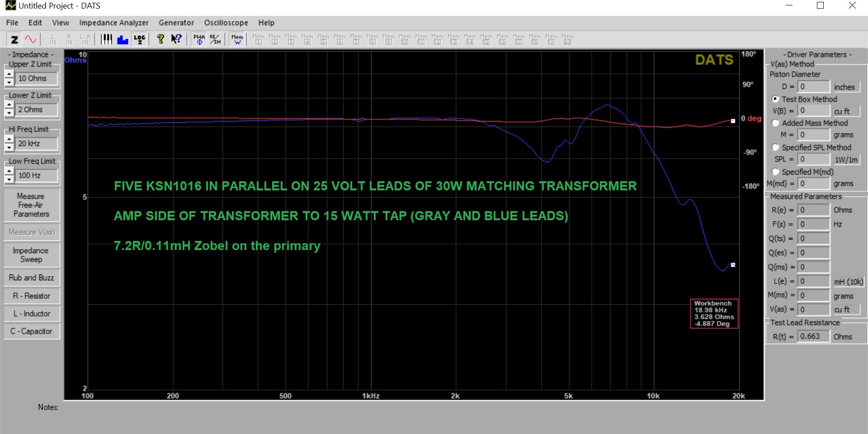This screenshot has width=868, height=434.
Task: Select memory slot Mem 6 icon
Action: [x=340, y=39]
